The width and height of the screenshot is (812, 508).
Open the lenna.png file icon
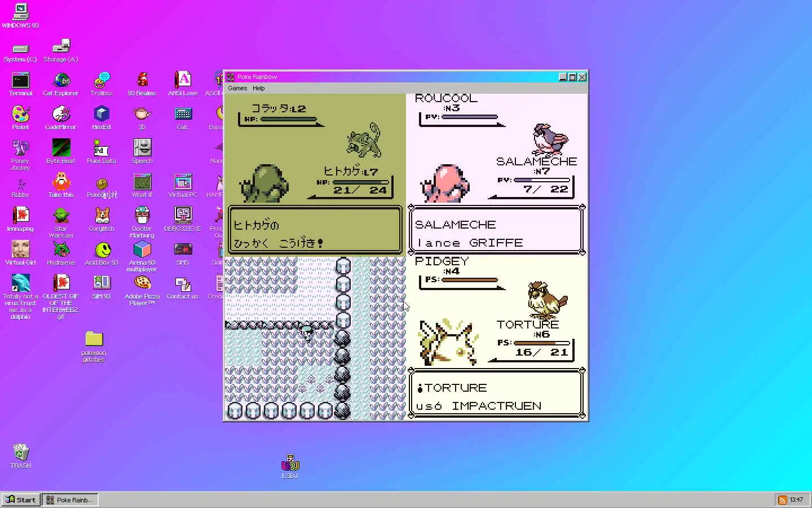pos(20,220)
